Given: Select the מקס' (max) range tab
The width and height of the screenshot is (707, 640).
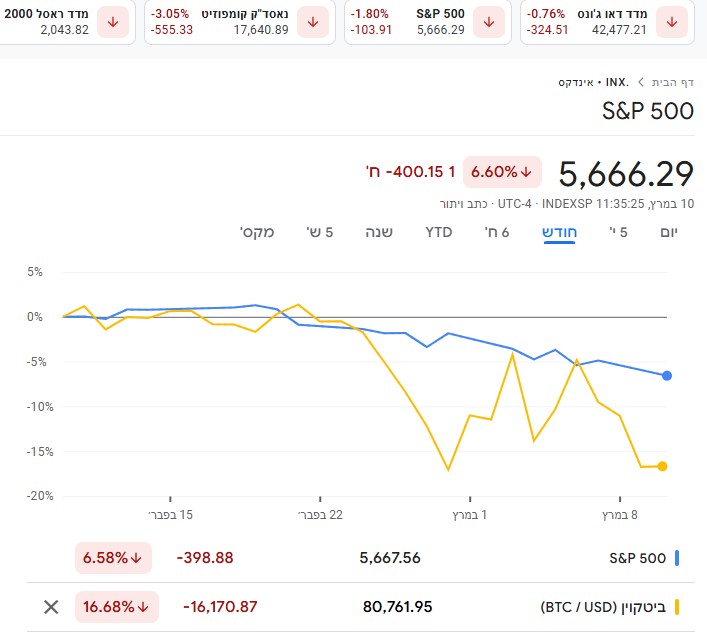Looking at the screenshot, I should [255, 232].
